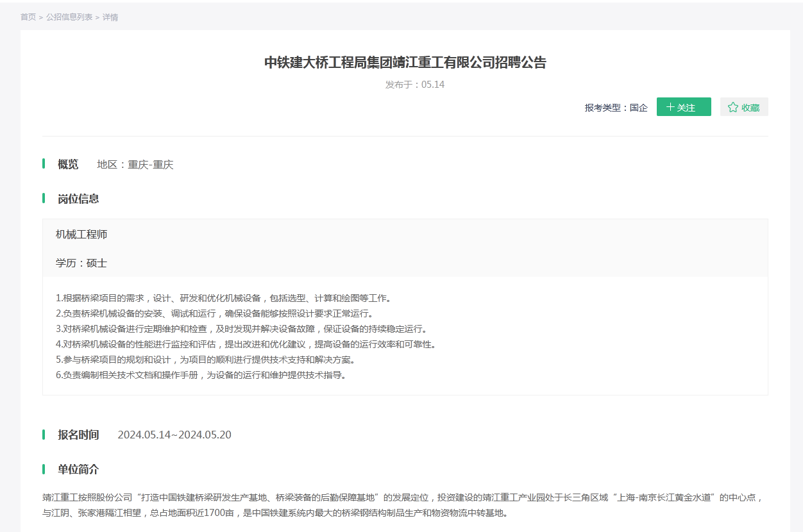The height and width of the screenshot is (532, 803).
Task: Click the company intro paragraph starting 靖江重工按照股份公司
Action: pos(404,505)
